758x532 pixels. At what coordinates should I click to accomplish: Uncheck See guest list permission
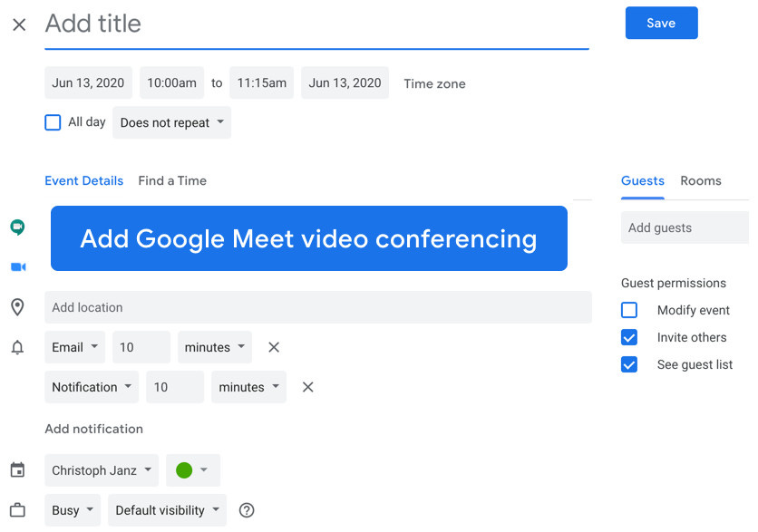(x=629, y=364)
